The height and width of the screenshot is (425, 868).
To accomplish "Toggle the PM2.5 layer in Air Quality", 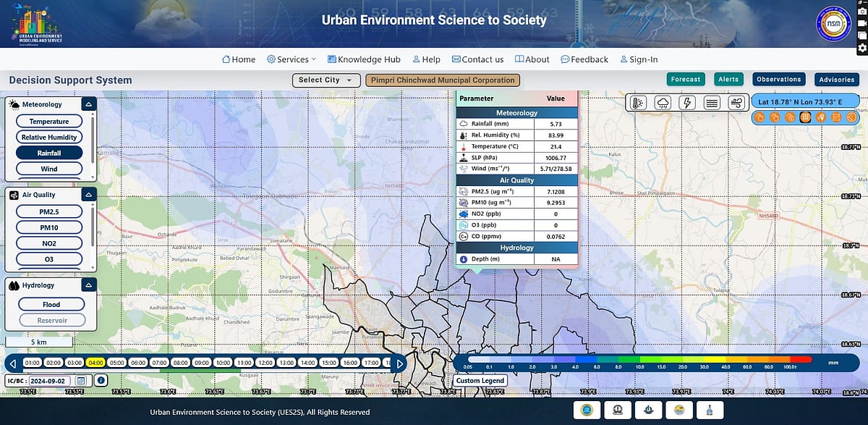I will (x=49, y=211).
